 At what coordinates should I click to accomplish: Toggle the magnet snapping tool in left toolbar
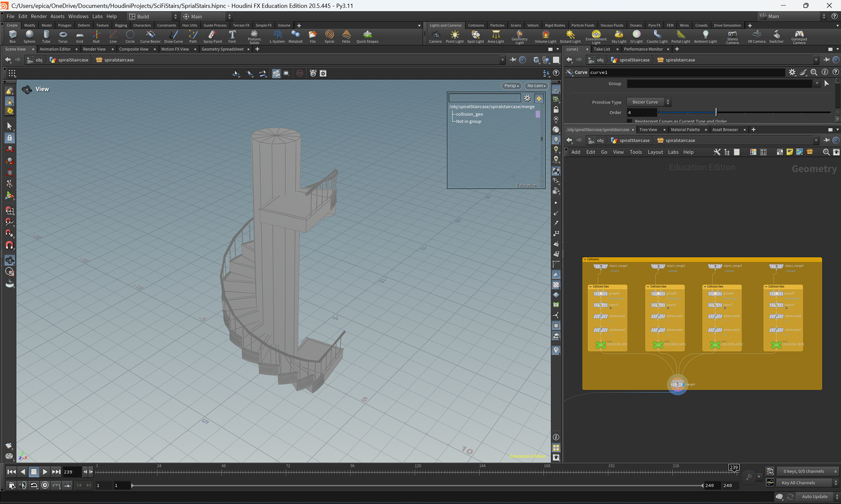pyautogui.click(x=9, y=245)
